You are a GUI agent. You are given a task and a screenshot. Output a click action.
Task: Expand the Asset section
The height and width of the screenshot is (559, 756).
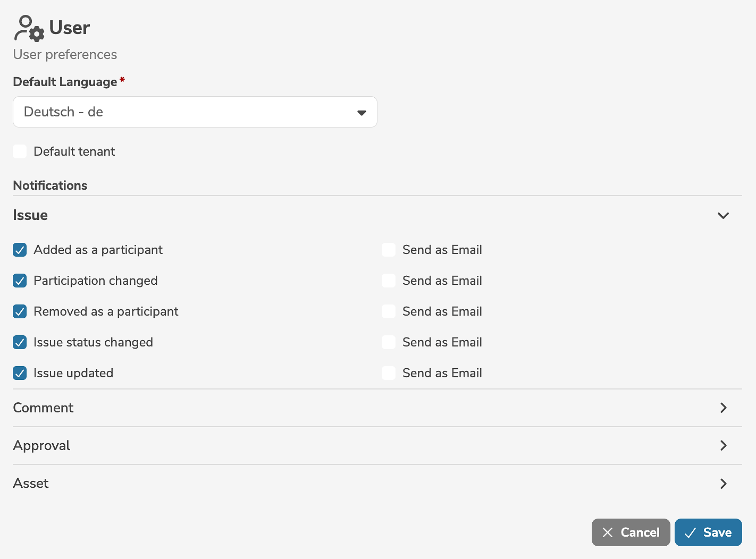[723, 484]
